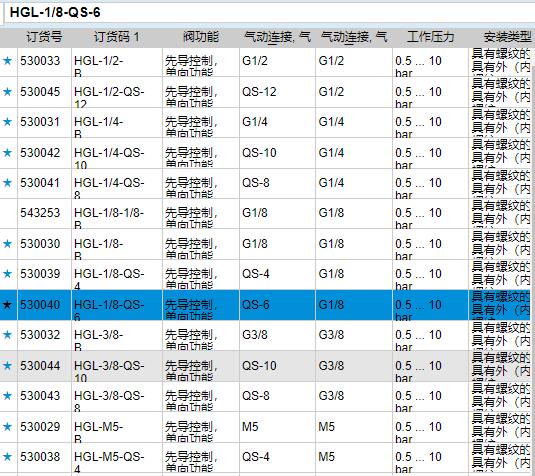Viewport: 535px width, 476px height.
Task: Click star icon for order 530041
Action: pos(8,183)
